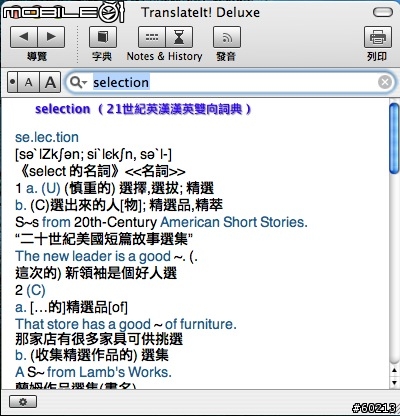This screenshot has width=400, height=416.
Task: Click the sentence 'The new leader is a good'
Action: 93,256
